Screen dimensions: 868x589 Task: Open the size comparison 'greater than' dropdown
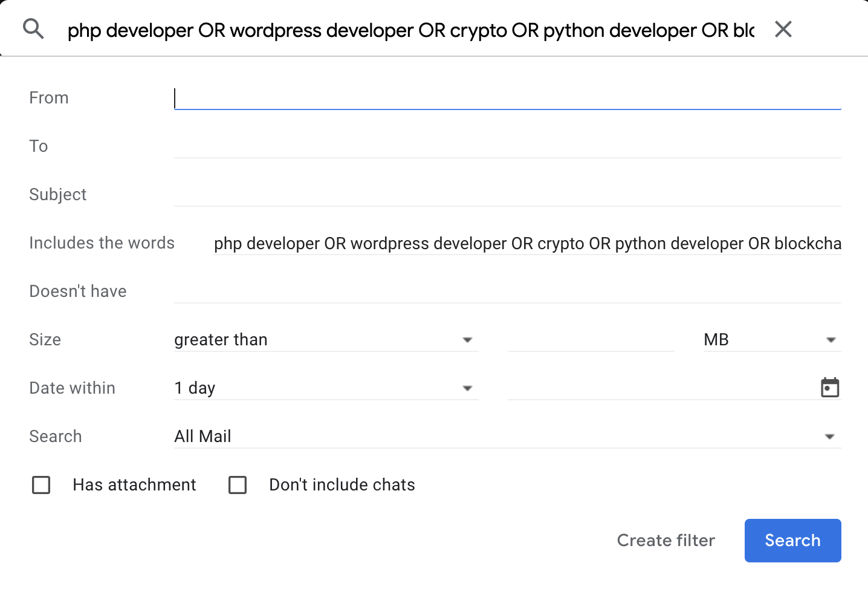point(326,339)
